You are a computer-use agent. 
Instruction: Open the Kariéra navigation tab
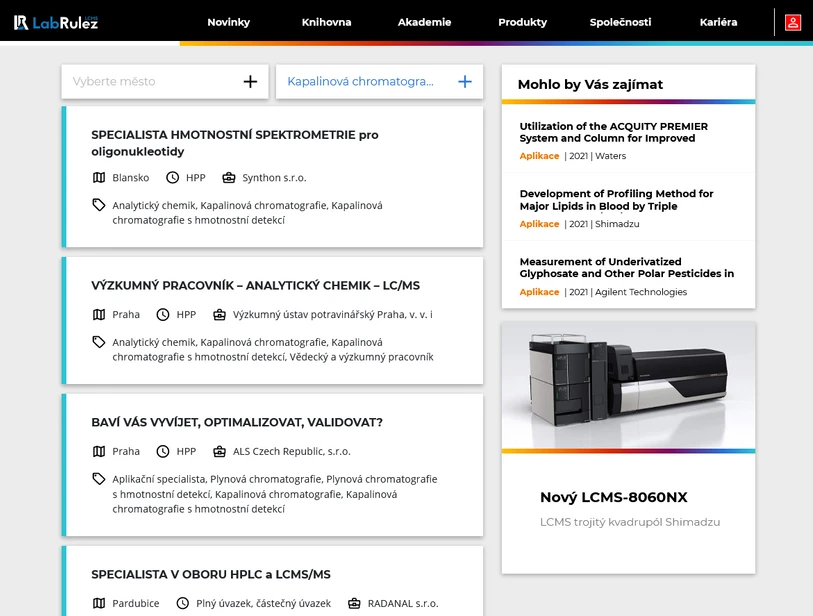pyautogui.click(x=718, y=22)
